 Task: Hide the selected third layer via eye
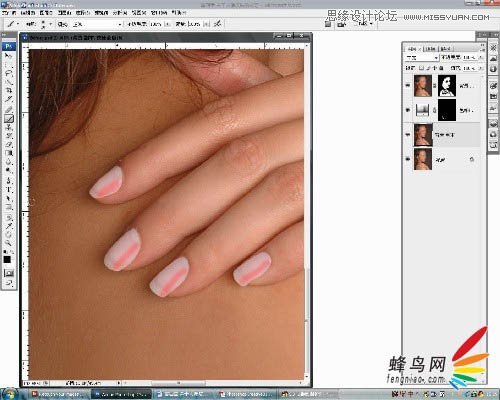point(408,134)
